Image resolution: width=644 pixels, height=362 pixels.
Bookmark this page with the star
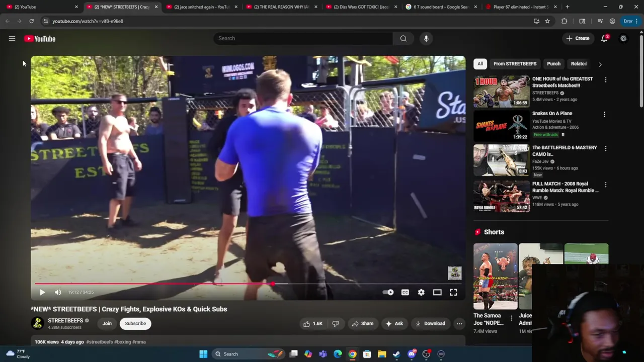pos(547,21)
